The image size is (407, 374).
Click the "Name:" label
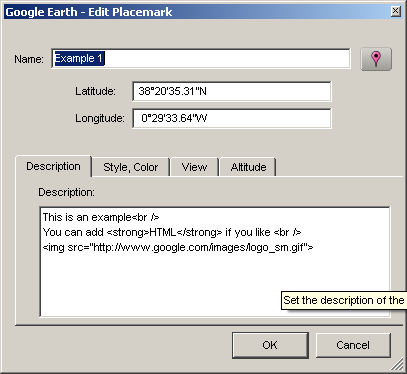coord(29,59)
